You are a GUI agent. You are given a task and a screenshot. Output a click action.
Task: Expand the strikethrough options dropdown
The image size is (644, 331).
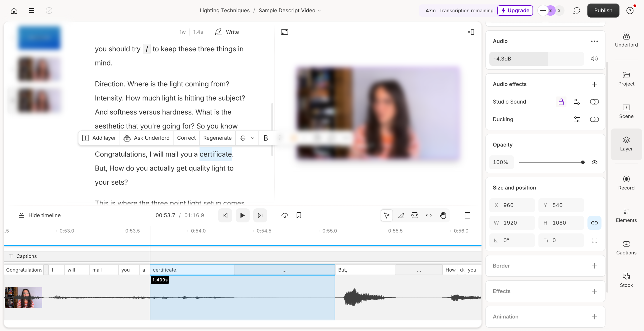pos(253,138)
